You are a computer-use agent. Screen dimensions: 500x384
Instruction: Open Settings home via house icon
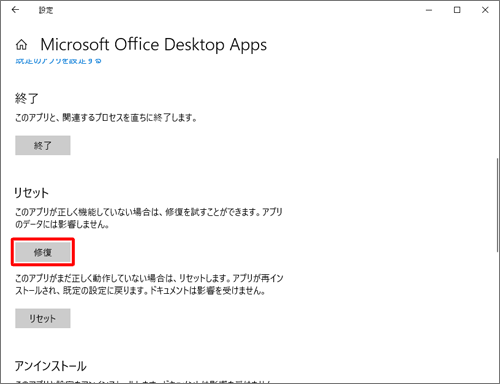click(x=22, y=45)
